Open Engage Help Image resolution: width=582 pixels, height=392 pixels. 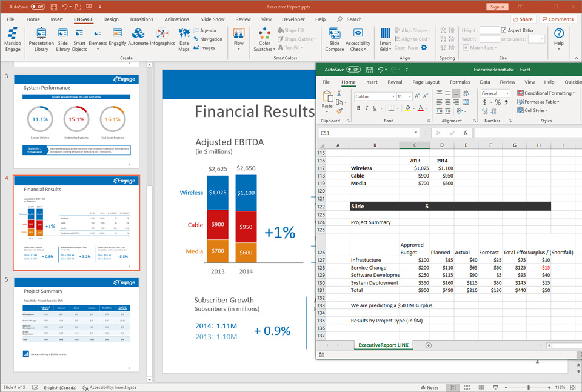tap(558, 38)
